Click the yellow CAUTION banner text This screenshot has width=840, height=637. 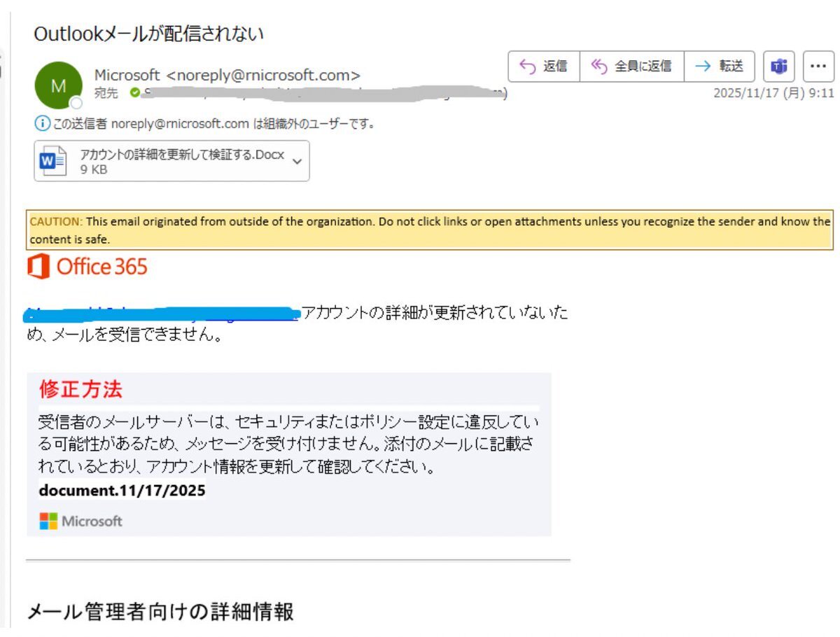point(430,230)
